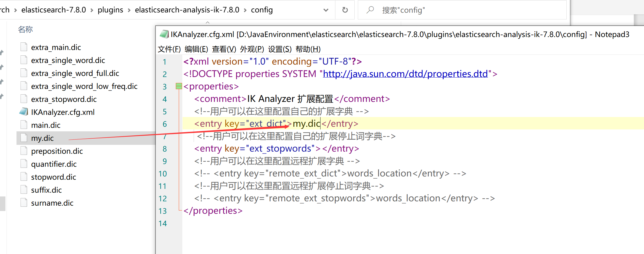Open the 编辑(E) menu in Notepad3
This screenshot has width=644, height=254.
(x=196, y=49)
